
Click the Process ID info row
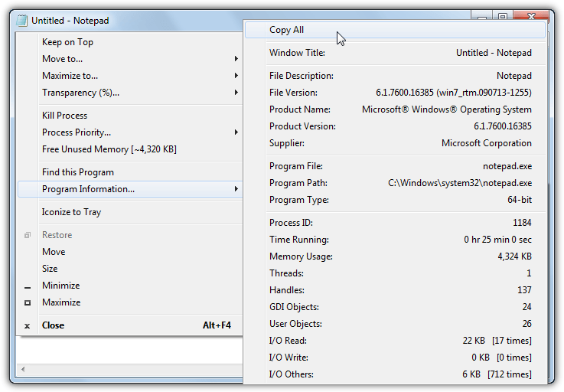399,223
